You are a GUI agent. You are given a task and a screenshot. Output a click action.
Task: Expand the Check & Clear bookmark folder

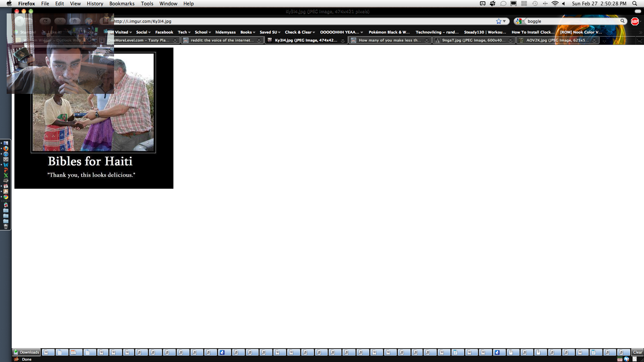[x=300, y=32]
